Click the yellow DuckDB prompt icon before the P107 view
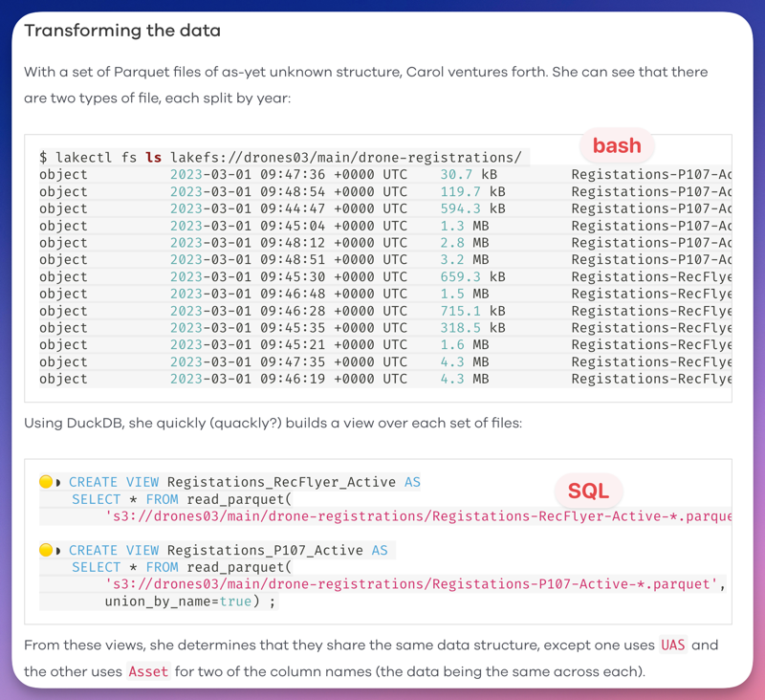The height and width of the screenshot is (700, 765). [x=46, y=550]
